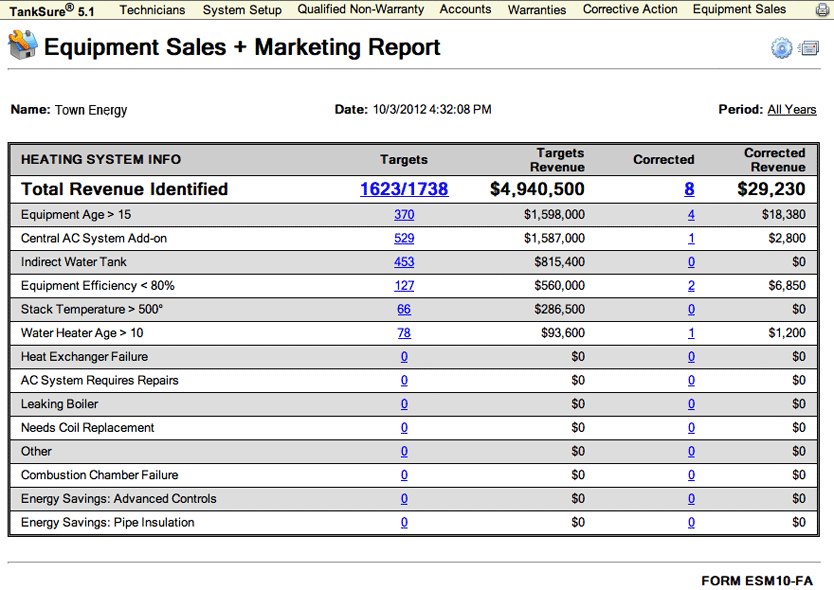Open corrected 0 for Energy Savings: Pipe Insulation

coord(691,522)
